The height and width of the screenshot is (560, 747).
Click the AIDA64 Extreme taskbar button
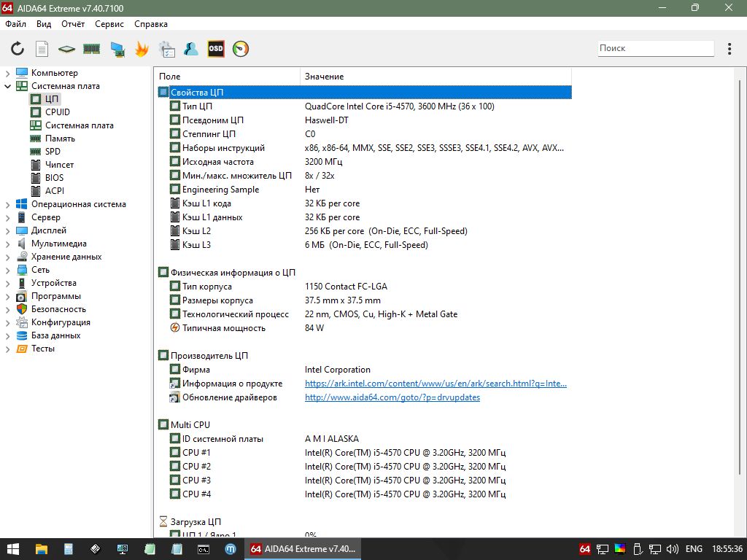click(x=303, y=549)
